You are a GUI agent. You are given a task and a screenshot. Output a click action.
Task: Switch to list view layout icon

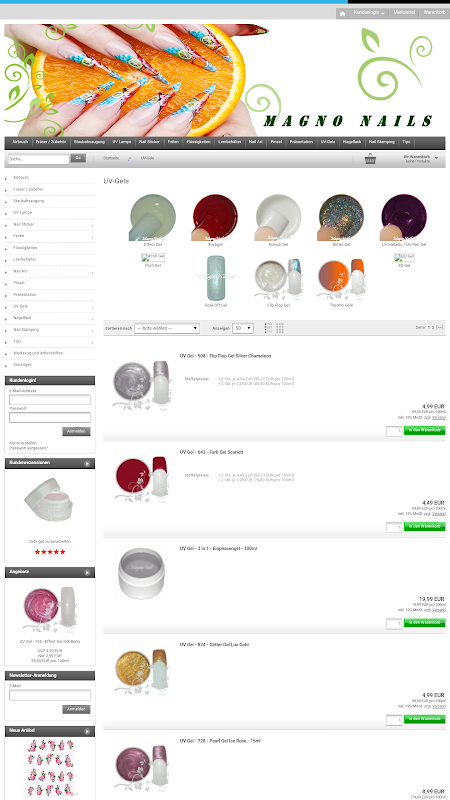pyautogui.click(x=268, y=328)
